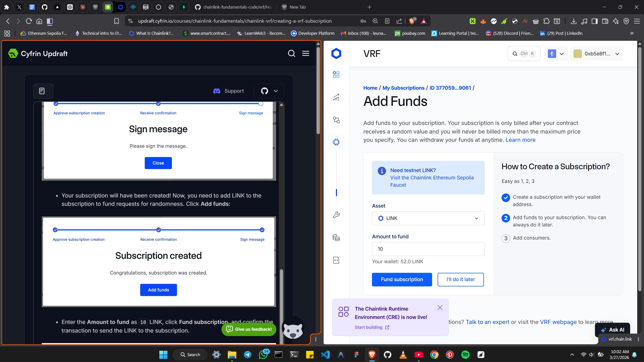644x362 pixels.
Task: Click the Cyfrin Updraft search magnifier icon
Action: 291,53
